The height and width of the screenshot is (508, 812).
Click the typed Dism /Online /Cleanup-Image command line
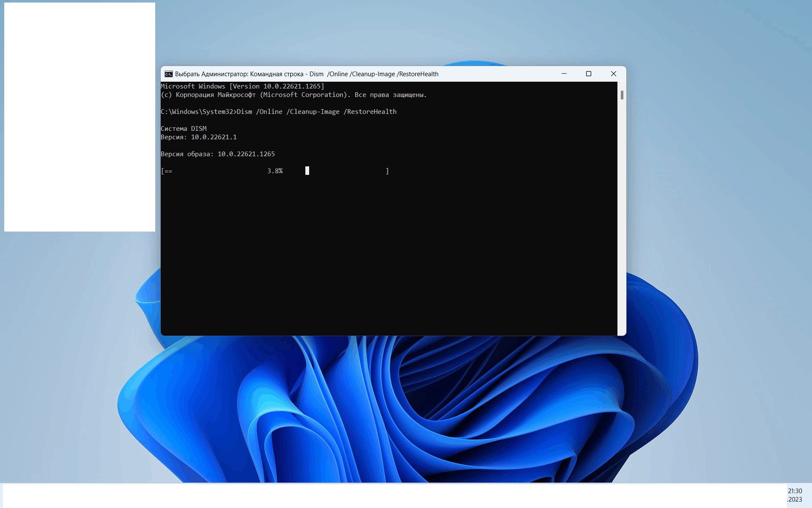pos(279,112)
